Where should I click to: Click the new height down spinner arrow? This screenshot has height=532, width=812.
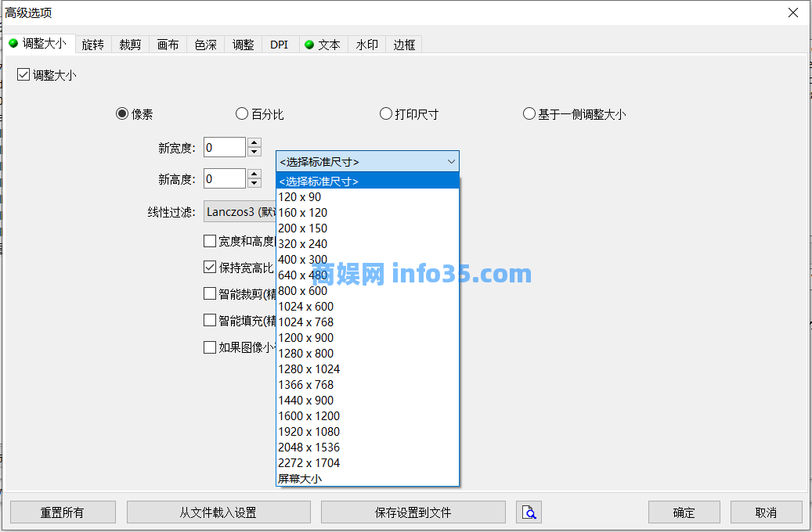(254, 184)
